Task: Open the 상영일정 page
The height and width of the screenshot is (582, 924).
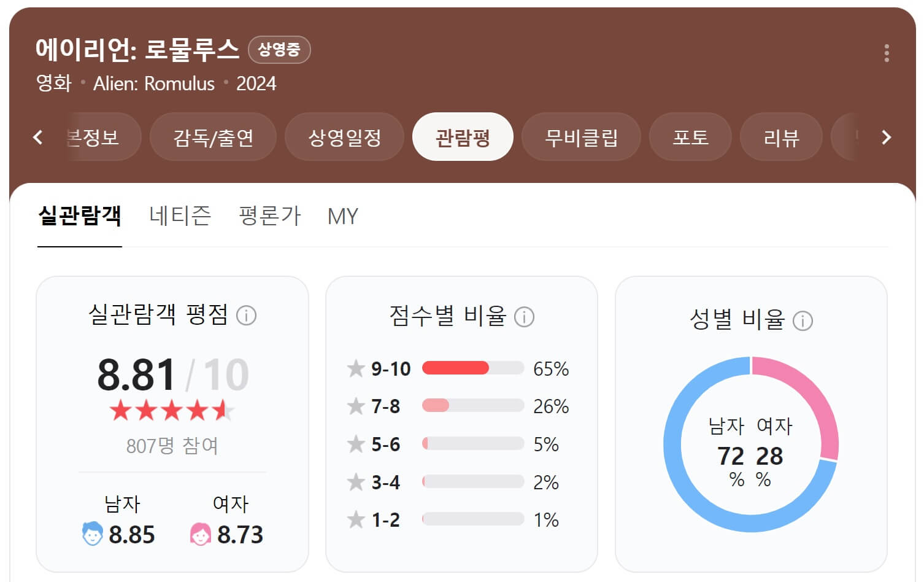Action: coord(344,137)
